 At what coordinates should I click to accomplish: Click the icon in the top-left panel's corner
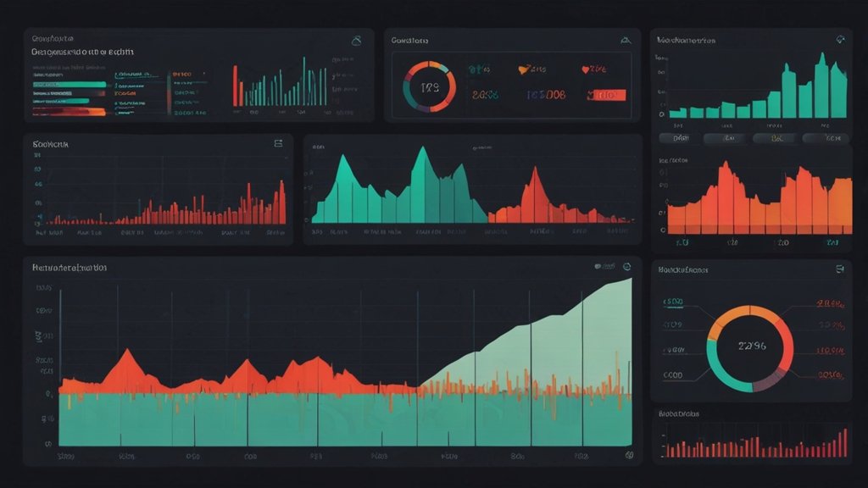[357, 40]
